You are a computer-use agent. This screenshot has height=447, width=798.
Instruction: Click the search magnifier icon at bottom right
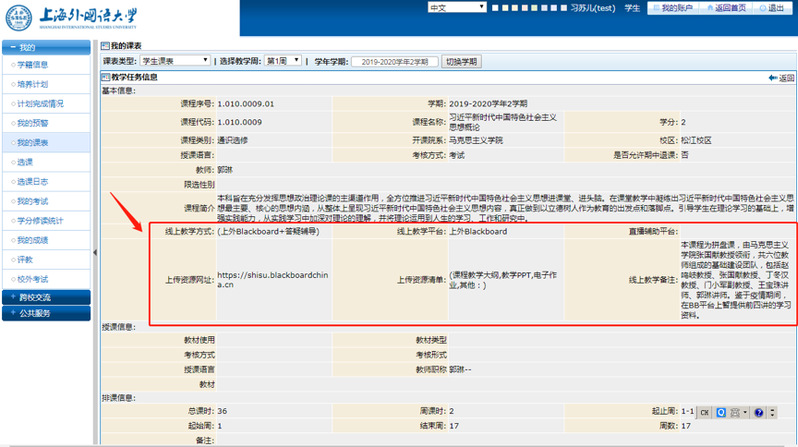click(x=722, y=412)
